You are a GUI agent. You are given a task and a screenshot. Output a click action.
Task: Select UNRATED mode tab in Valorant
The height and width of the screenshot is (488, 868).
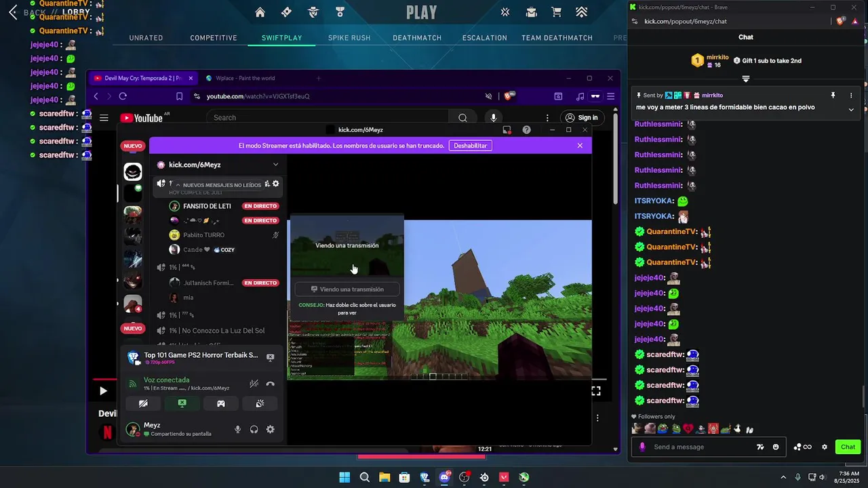point(146,38)
